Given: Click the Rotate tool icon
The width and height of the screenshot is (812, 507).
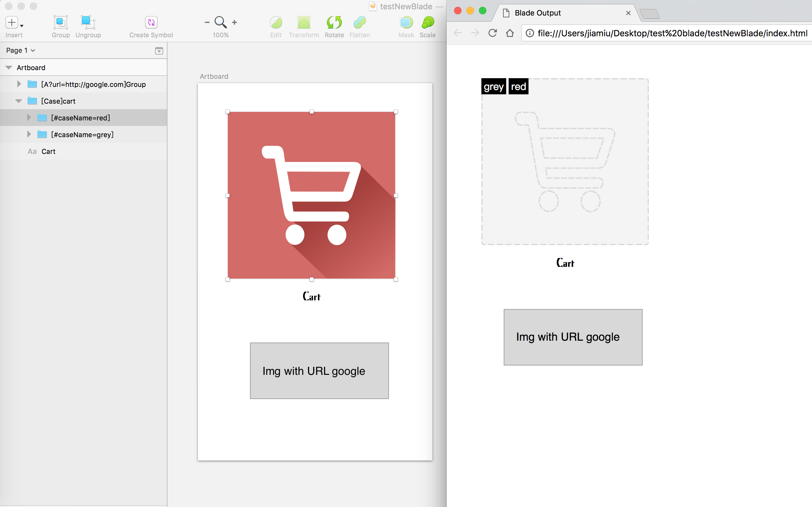Looking at the screenshot, I should (334, 22).
